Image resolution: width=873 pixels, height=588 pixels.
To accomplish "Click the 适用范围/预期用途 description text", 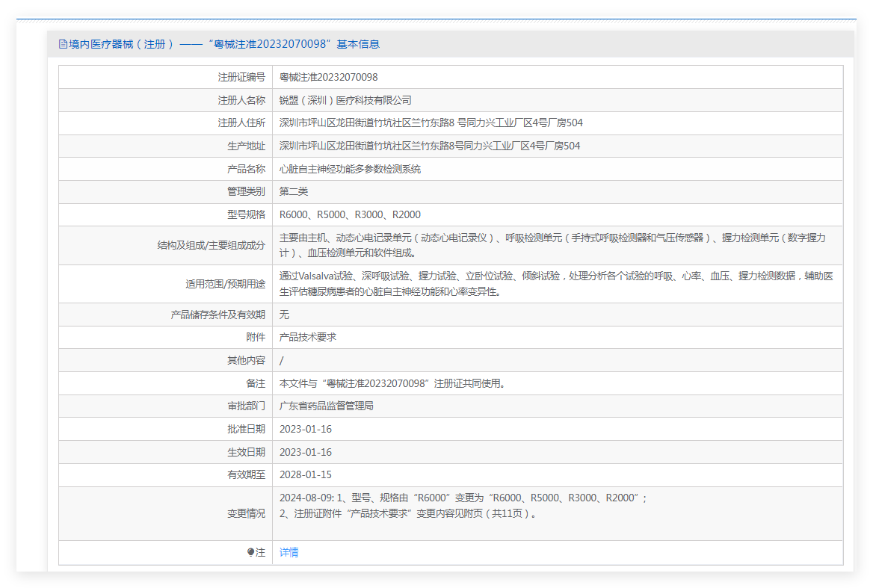I will 556,284.
